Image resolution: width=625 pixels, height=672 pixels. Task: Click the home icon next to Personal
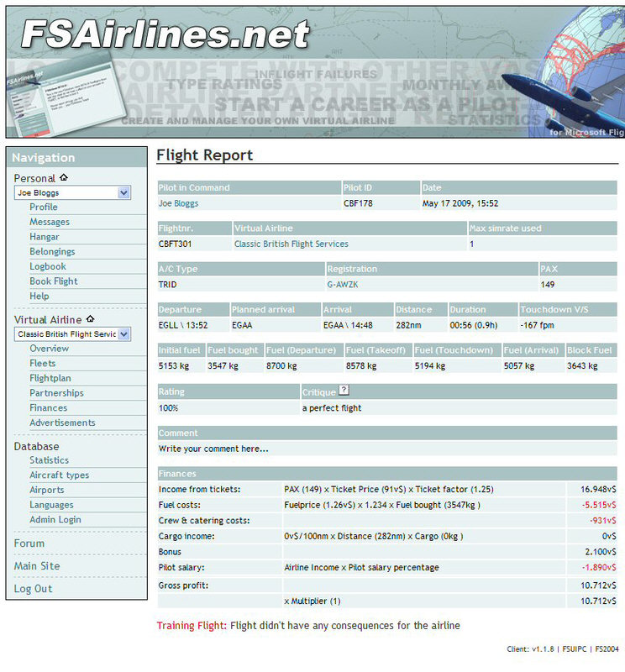64,177
